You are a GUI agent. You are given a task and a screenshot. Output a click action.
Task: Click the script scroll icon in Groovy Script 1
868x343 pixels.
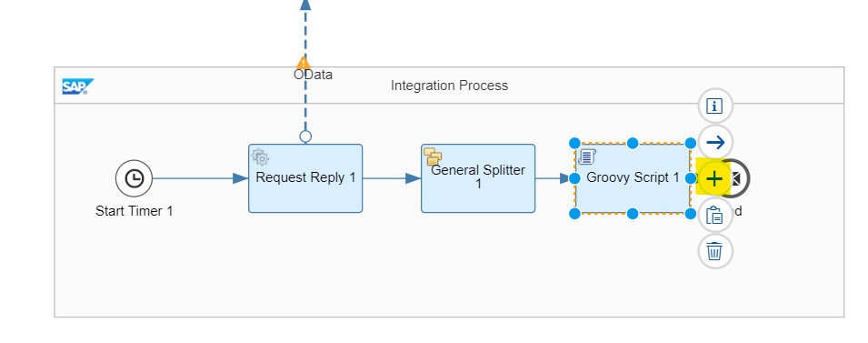point(587,156)
